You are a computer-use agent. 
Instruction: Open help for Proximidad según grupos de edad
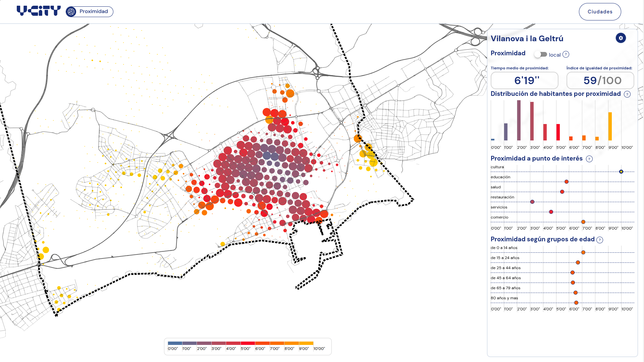click(600, 240)
